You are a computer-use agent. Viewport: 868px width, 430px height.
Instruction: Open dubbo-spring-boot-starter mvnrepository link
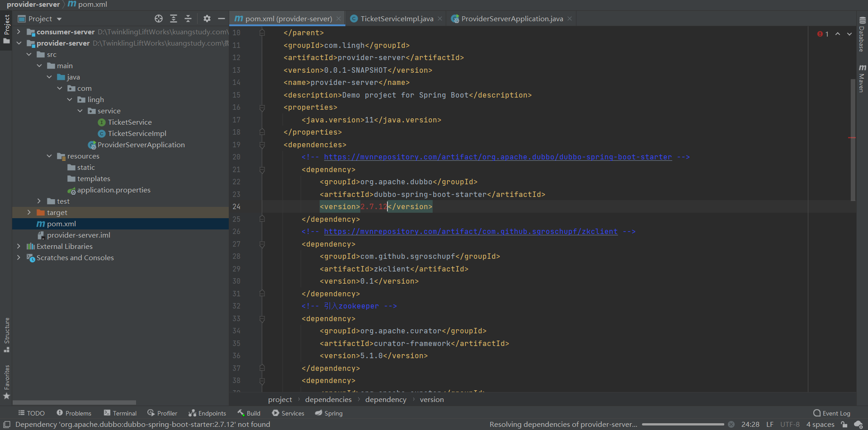click(x=498, y=157)
